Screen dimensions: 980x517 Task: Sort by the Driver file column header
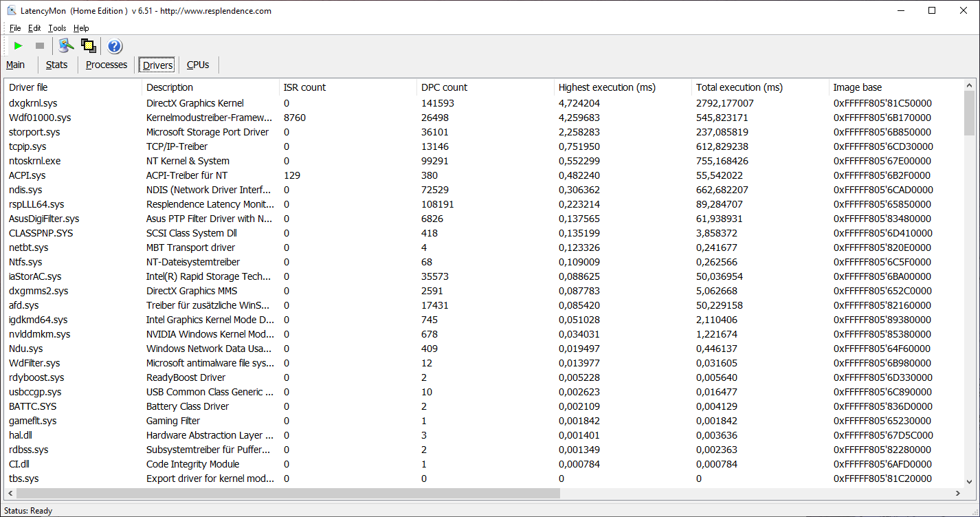(x=73, y=87)
